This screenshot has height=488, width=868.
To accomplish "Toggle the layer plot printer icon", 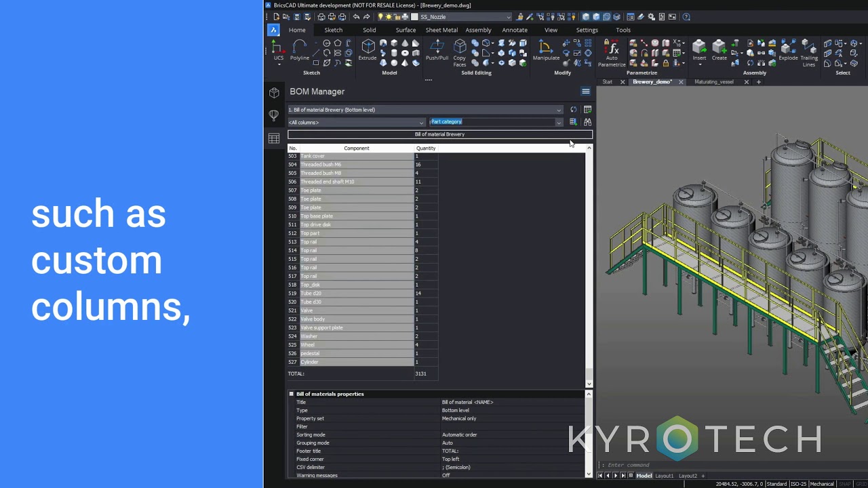I will pos(405,17).
